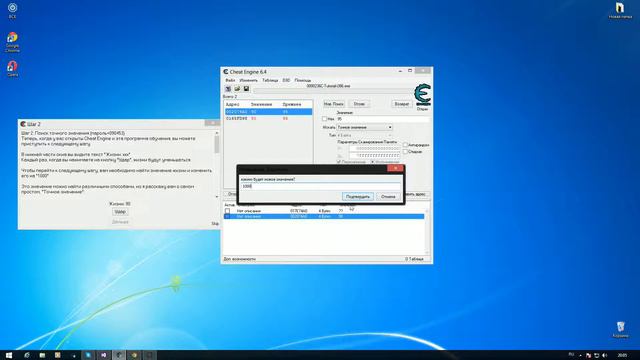This screenshot has width=640, height=360.
Task: Confirm new value with Подтвердить button
Action: [358, 197]
